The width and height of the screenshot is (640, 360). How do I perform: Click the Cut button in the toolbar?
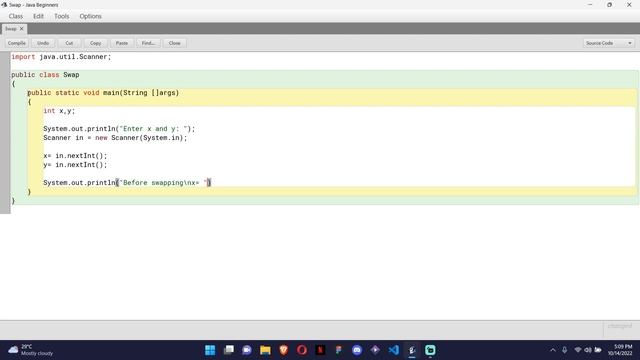pos(69,43)
